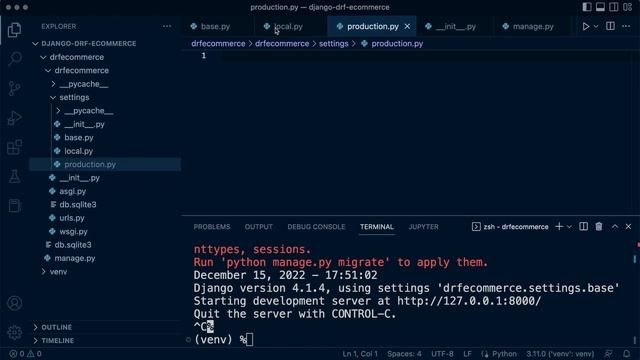Close the terminal panel
The width and height of the screenshot is (640, 360).
pyautogui.click(x=629, y=227)
